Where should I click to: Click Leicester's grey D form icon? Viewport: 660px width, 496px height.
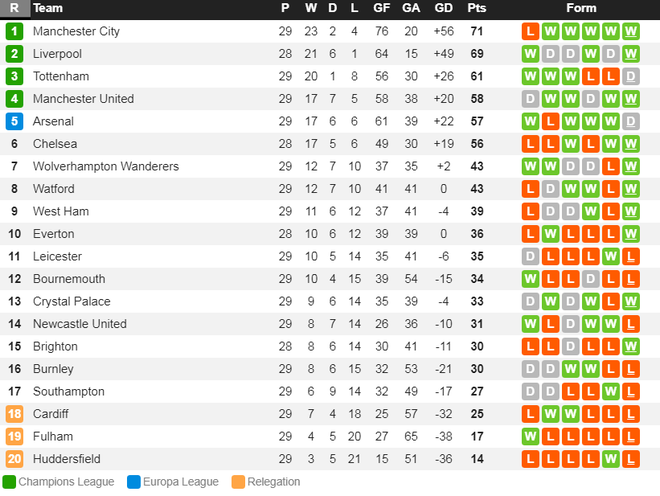[530, 256]
